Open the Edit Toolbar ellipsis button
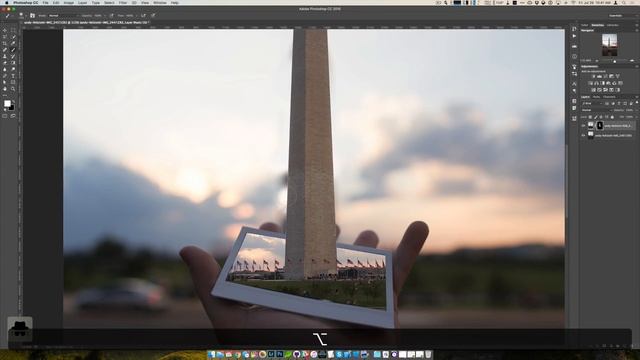This screenshot has height=360, width=640. pyautogui.click(x=5, y=96)
